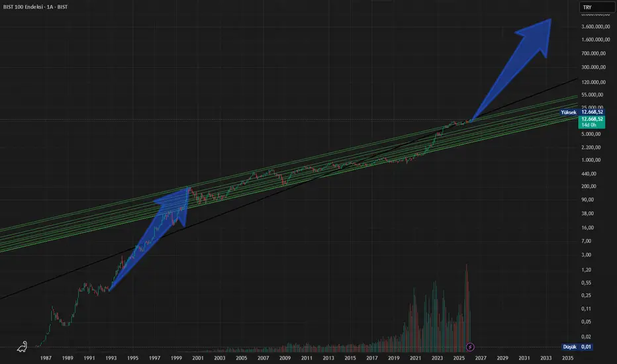
Task: Click the 1991 label on time axis
Action: click(x=89, y=358)
